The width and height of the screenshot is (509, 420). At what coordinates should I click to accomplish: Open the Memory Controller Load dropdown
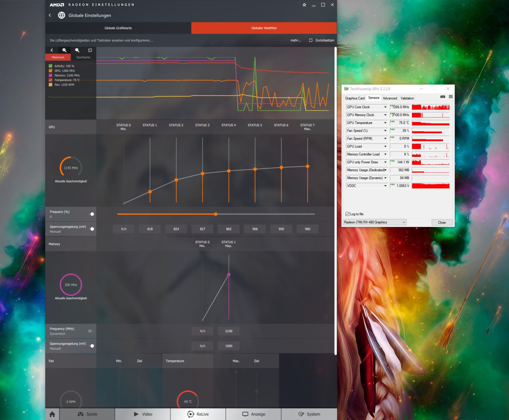tap(385, 154)
